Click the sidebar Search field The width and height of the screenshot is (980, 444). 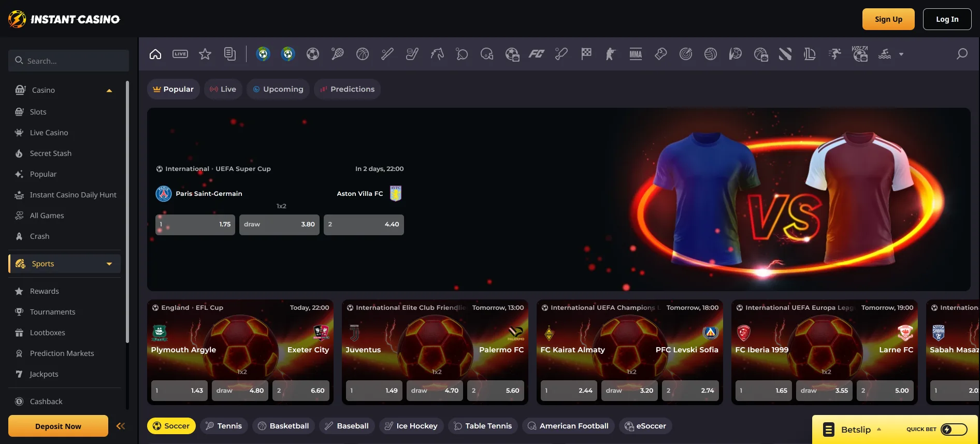click(x=68, y=61)
